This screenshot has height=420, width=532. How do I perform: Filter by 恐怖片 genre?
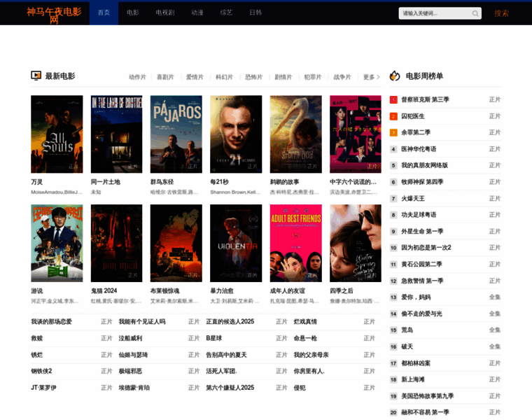click(254, 77)
